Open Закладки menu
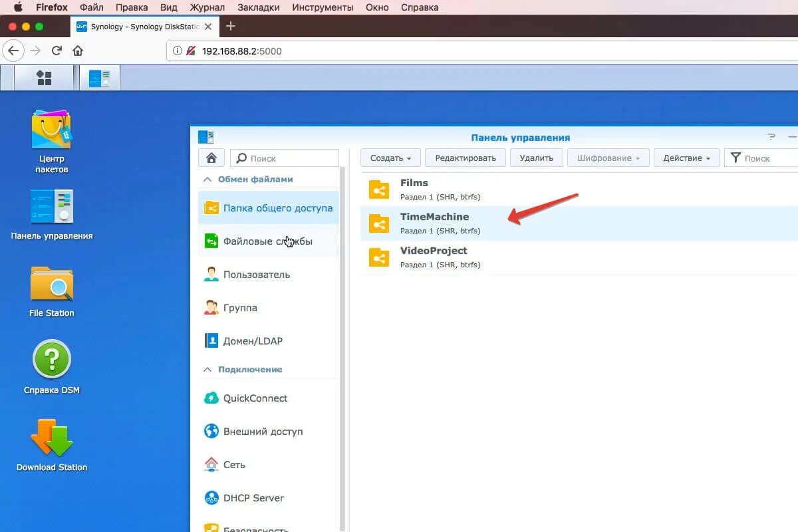 click(258, 7)
